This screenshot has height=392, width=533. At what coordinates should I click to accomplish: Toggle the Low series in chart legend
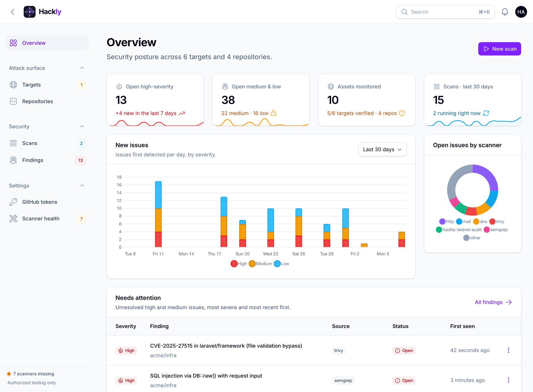coord(282,264)
